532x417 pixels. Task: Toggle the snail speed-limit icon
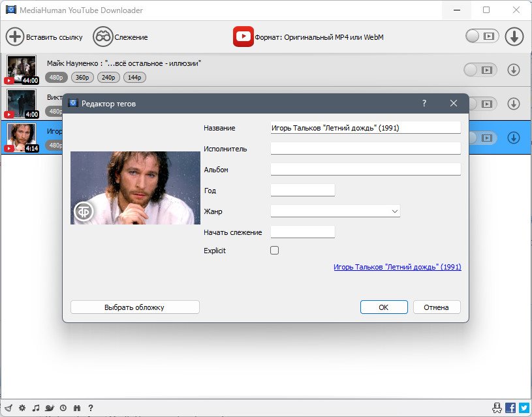50,408
